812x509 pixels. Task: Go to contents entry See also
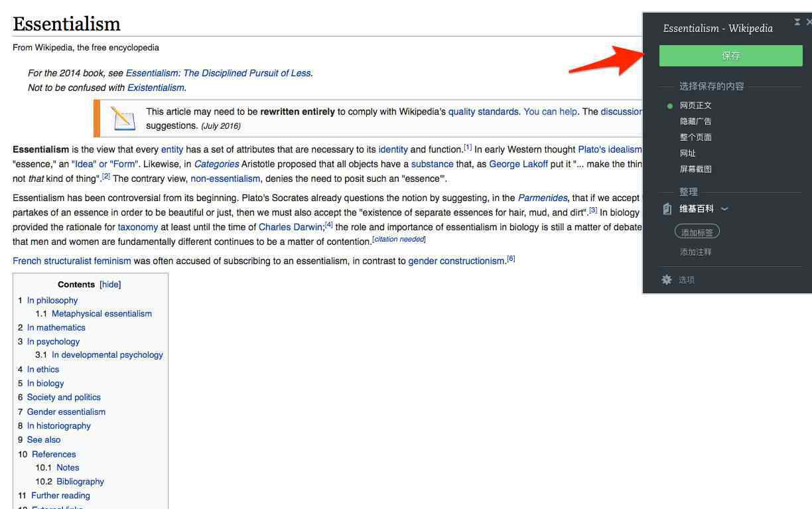click(44, 440)
